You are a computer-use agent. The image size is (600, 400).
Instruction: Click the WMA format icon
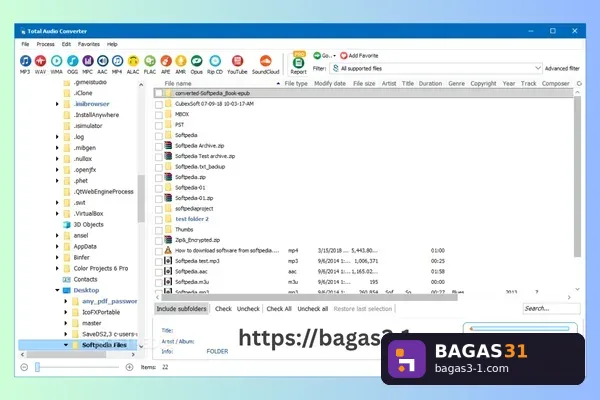56,61
